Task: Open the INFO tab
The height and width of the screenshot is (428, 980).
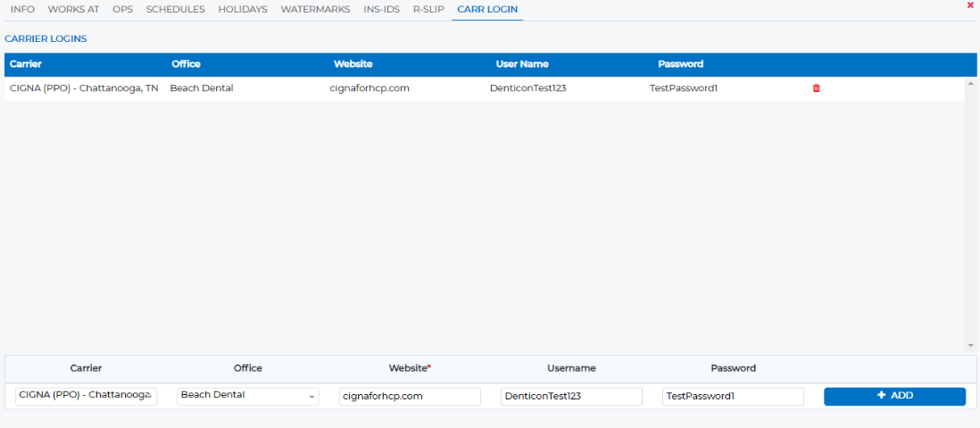Action: click(x=22, y=10)
